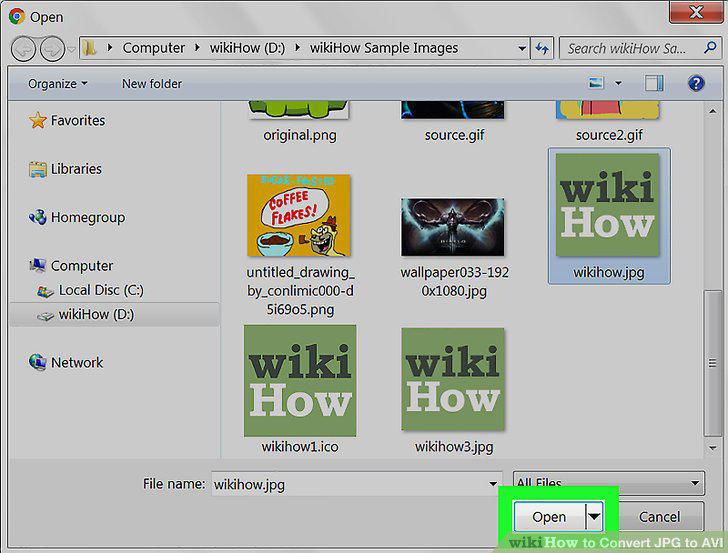Click the Network globe icon
This screenshot has height=553, width=728.
38,362
